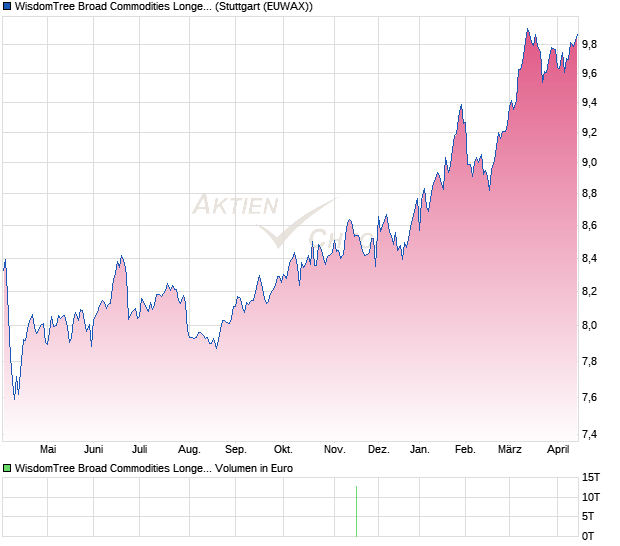Click the 9,8 price axis label
The height and width of the screenshot is (546, 620).
point(590,44)
